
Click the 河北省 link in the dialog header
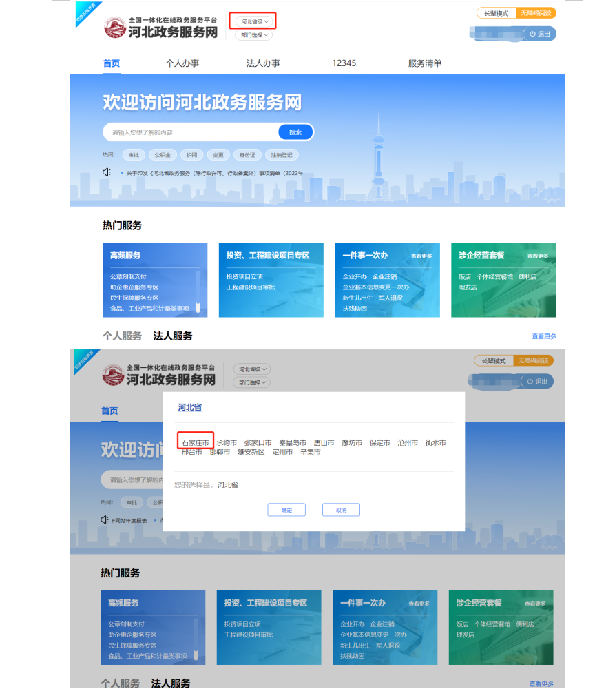189,408
